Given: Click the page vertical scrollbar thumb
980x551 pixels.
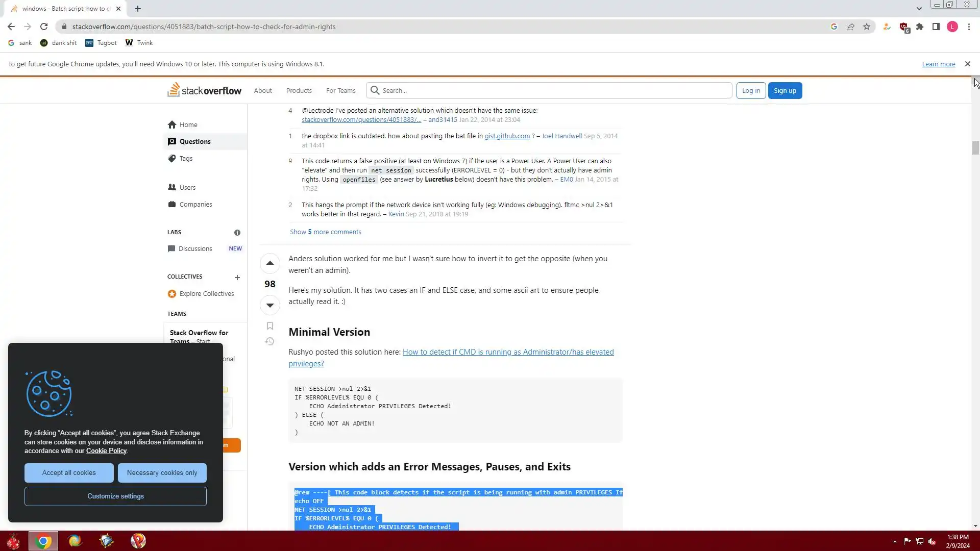Looking at the screenshot, I should pos(975,148).
